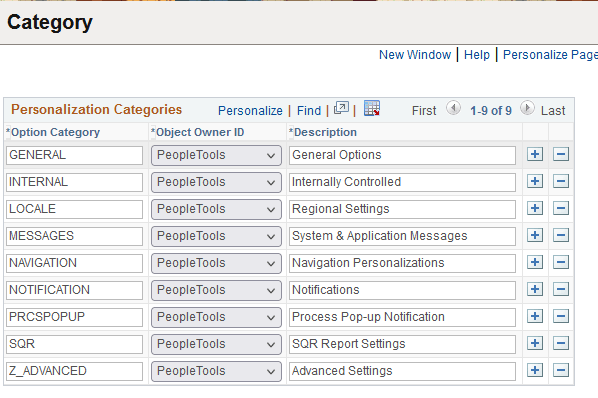Focus the PRCSPOPUP option category field
The height and width of the screenshot is (398, 598).
coord(74,317)
